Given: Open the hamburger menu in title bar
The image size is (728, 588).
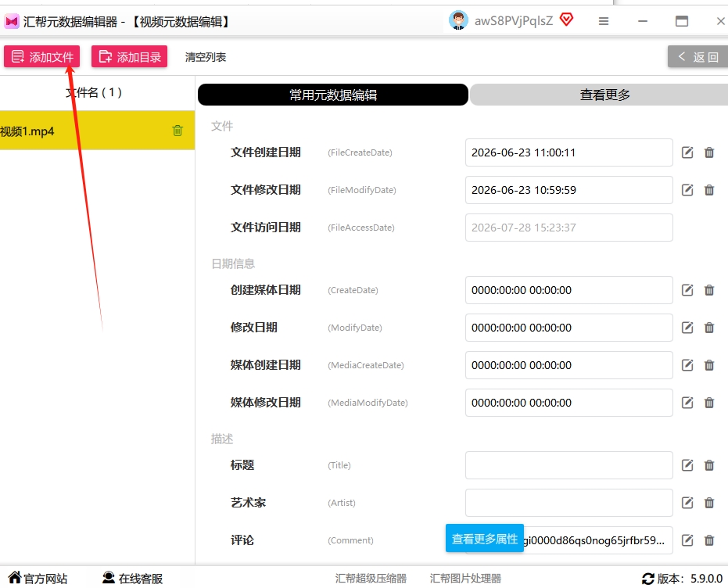Looking at the screenshot, I should click(x=603, y=21).
